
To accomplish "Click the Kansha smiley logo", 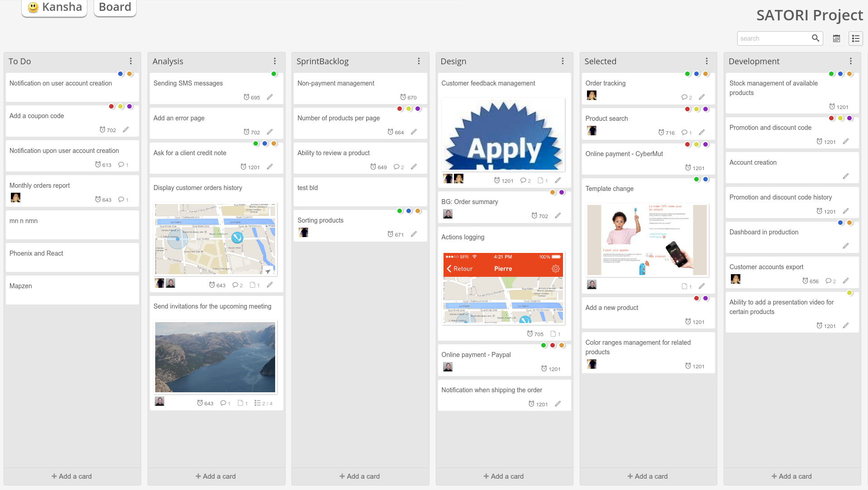I will [x=33, y=7].
